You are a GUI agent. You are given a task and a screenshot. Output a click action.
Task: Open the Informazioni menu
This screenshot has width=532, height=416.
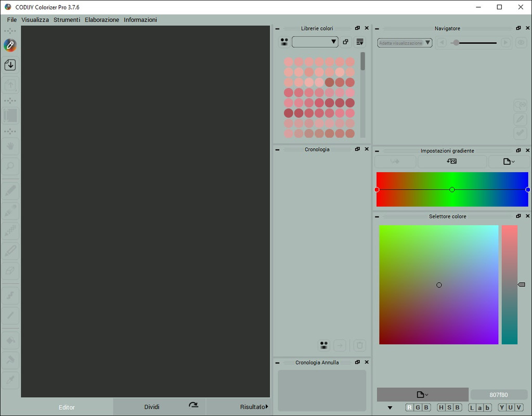click(x=140, y=20)
